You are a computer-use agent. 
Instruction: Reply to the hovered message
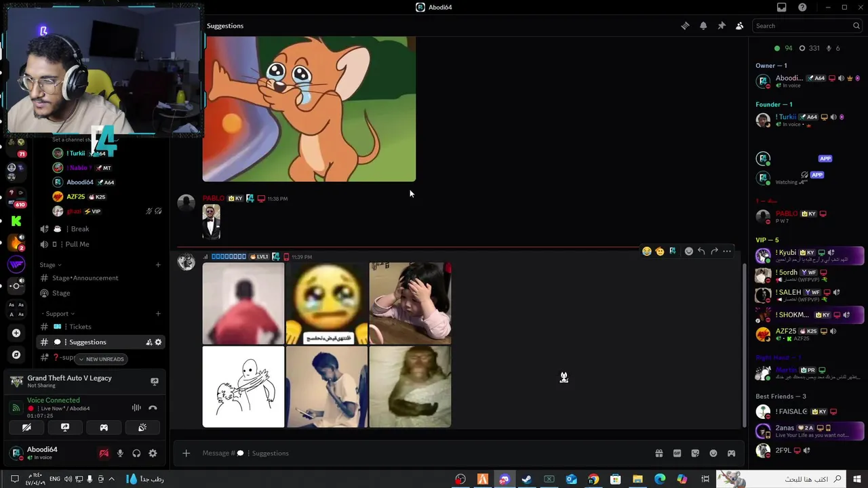coord(701,251)
